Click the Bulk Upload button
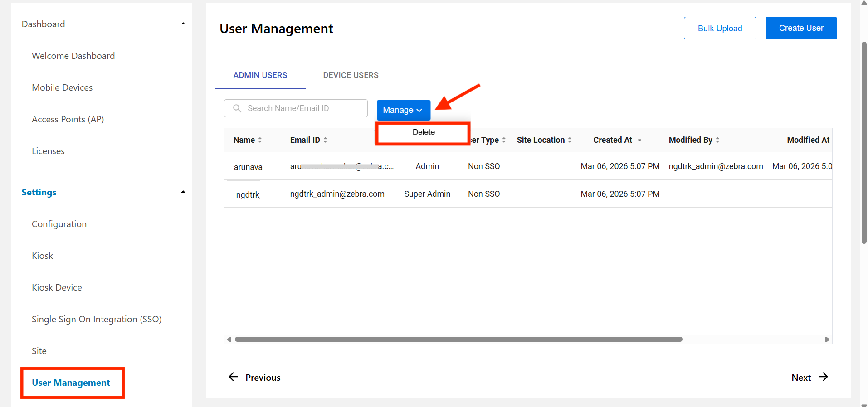The height and width of the screenshot is (407, 868). pos(720,29)
